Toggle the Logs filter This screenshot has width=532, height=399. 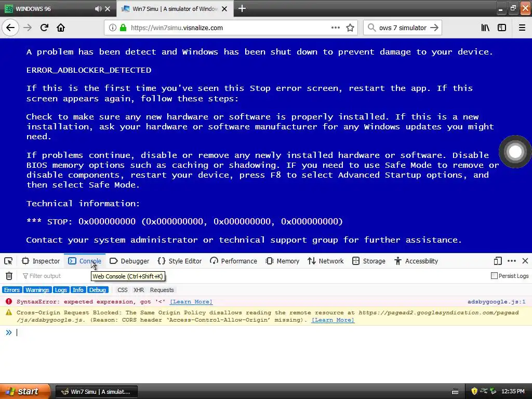(x=61, y=290)
